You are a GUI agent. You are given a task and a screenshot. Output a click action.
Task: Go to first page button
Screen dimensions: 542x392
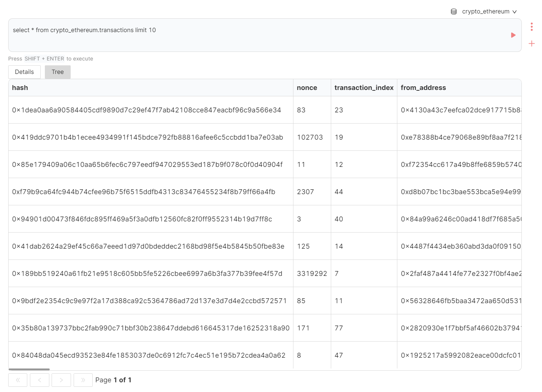pyautogui.click(x=18, y=380)
